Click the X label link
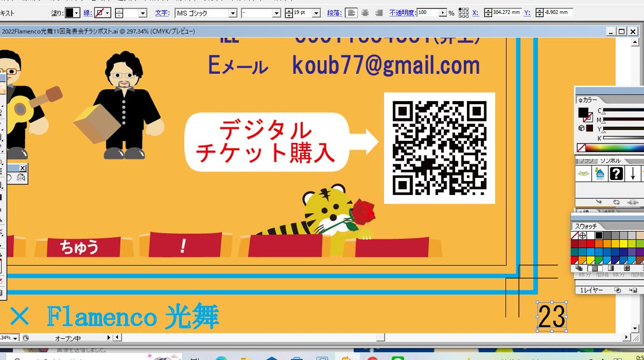644x360 pixels. point(475,12)
